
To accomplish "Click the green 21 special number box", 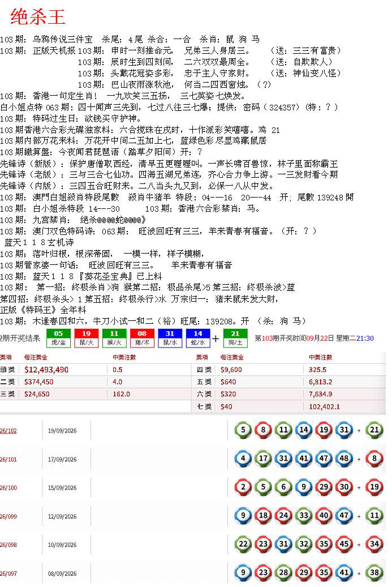I will 235,338.
